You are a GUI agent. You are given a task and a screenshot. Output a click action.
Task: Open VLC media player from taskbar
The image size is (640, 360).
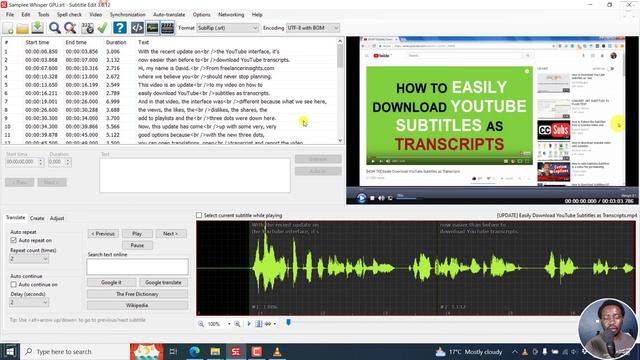277,351
